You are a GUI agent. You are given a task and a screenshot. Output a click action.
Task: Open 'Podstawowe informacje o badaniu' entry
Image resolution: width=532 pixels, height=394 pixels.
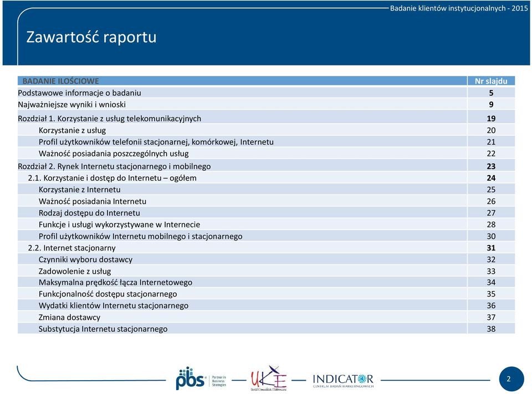point(79,93)
